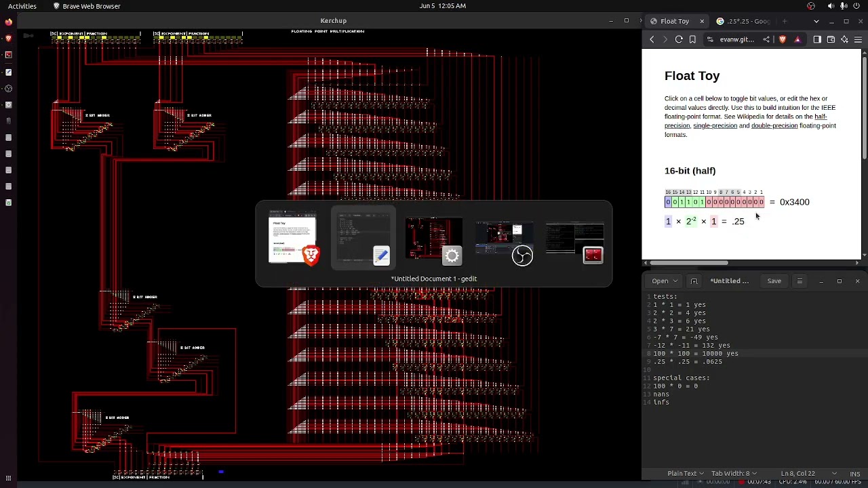Image resolution: width=868 pixels, height=488 pixels.
Task: Toggle fraction bit 1 in half-precision row
Action: [x=761, y=202]
